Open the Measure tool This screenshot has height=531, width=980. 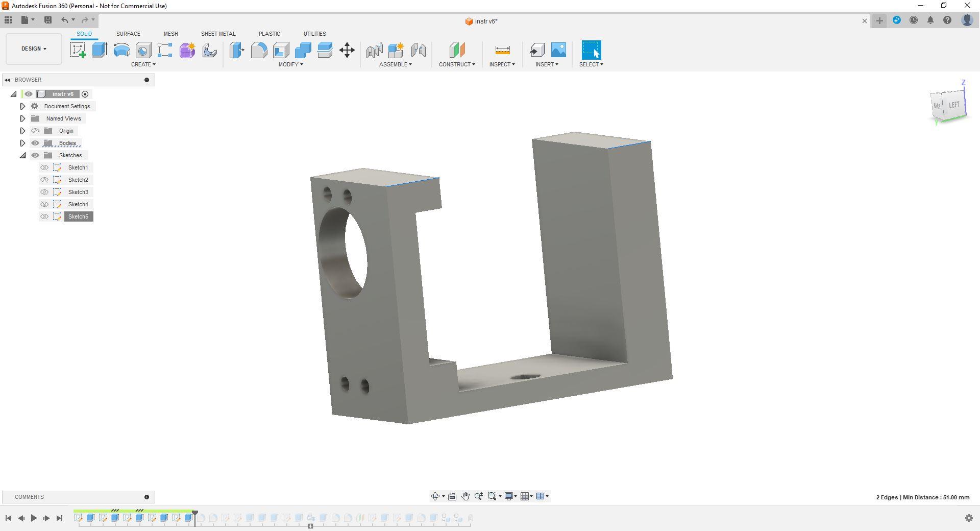coord(502,50)
